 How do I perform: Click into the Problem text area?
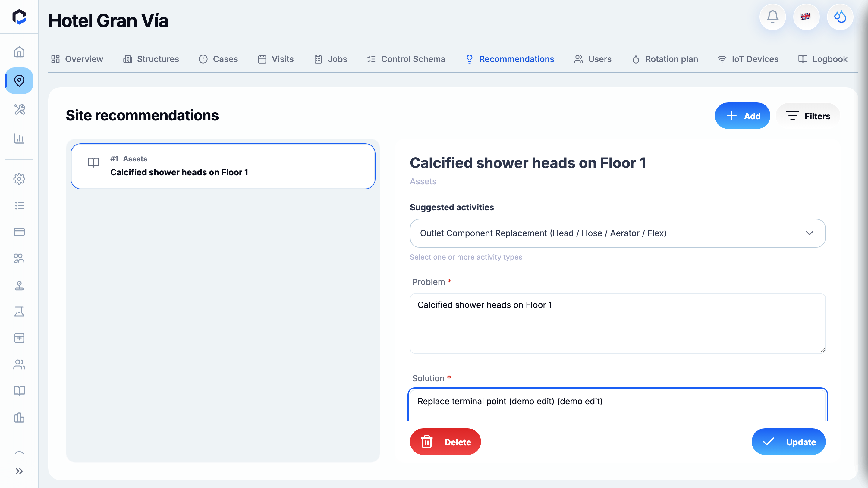pyautogui.click(x=617, y=323)
